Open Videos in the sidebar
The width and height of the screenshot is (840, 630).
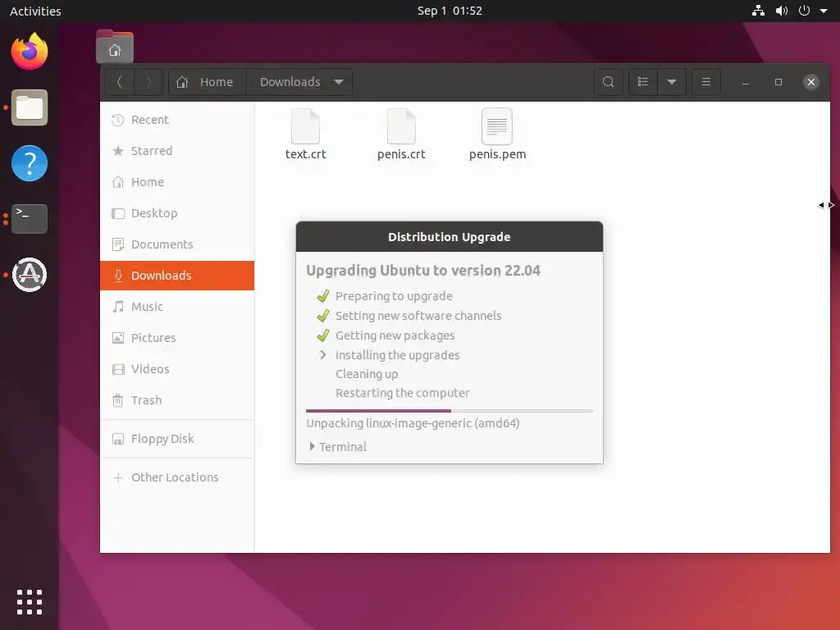click(177, 369)
